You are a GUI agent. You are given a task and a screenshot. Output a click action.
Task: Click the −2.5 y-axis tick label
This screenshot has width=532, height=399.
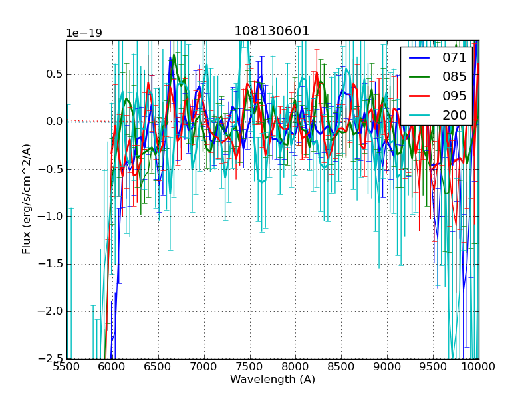coord(49,359)
